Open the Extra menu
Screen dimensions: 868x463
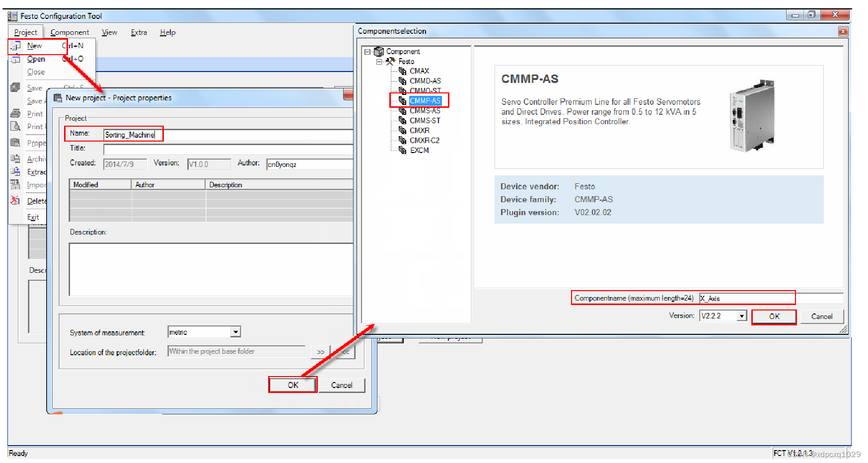[x=139, y=32]
